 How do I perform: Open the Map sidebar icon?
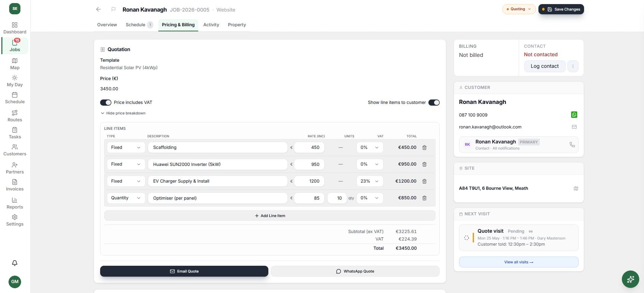coord(15,64)
